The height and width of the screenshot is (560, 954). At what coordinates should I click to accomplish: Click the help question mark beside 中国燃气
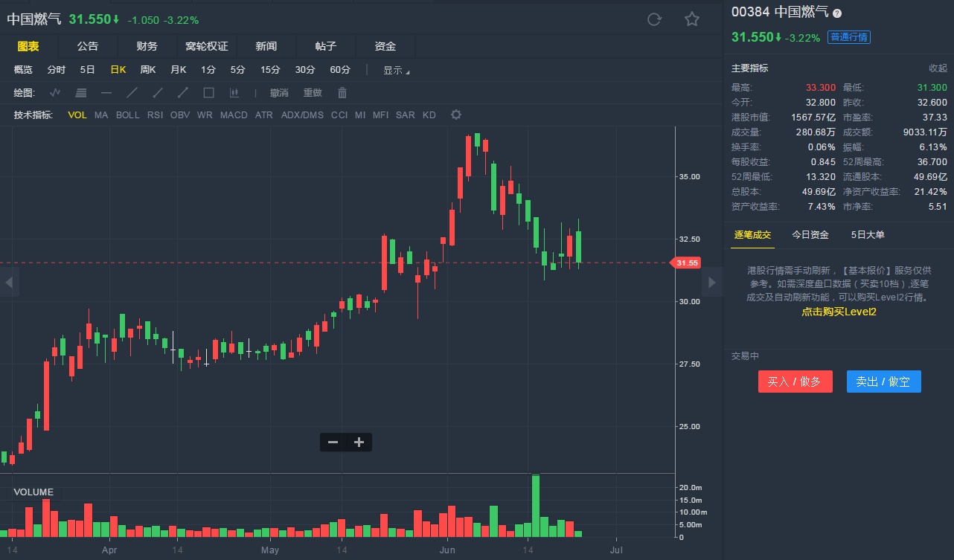tap(837, 13)
